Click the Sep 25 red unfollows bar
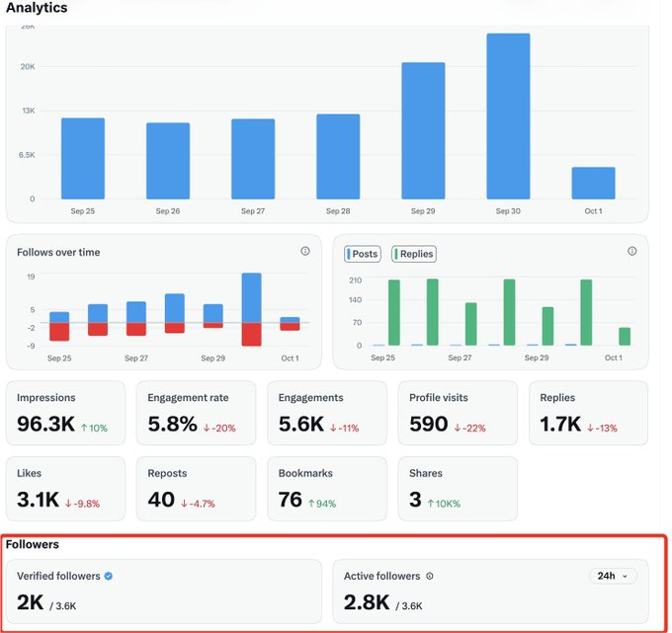This screenshot has height=633, width=672. 59,332
